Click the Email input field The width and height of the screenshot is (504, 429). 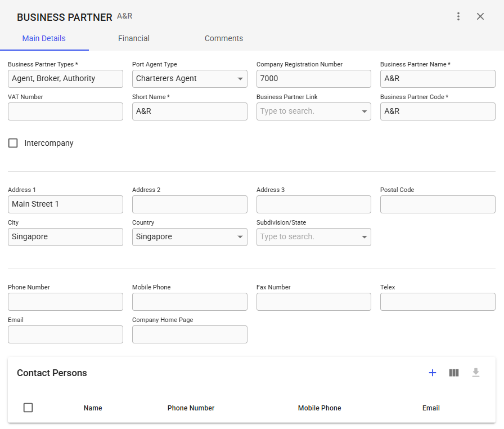(x=65, y=334)
